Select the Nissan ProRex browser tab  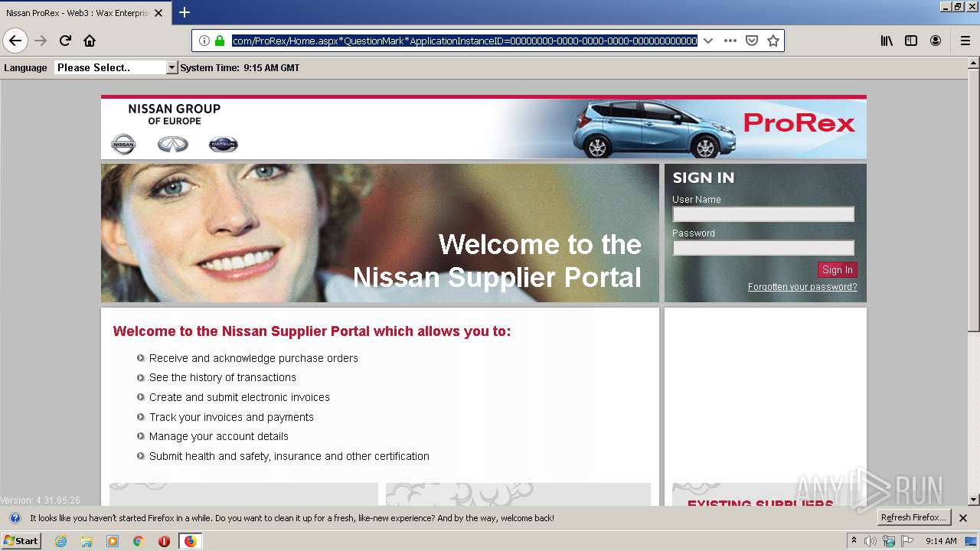pos(84,13)
